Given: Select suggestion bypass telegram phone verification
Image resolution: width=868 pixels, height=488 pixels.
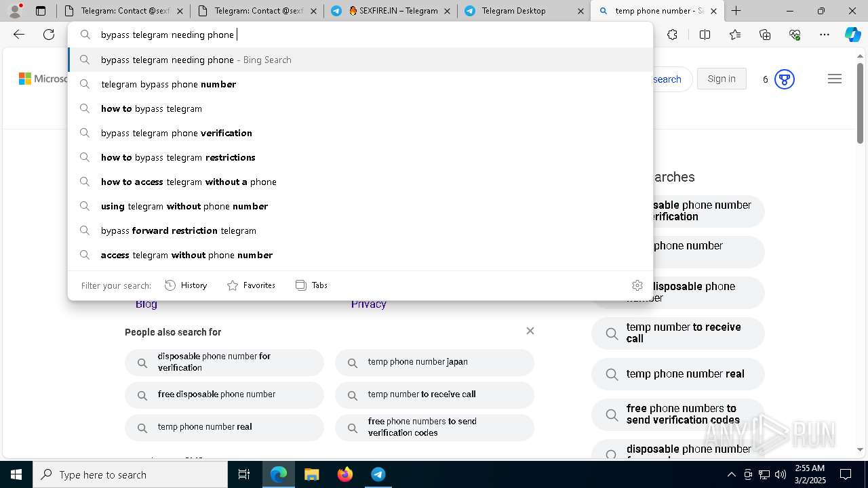Looking at the screenshot, I should point(360,133).
